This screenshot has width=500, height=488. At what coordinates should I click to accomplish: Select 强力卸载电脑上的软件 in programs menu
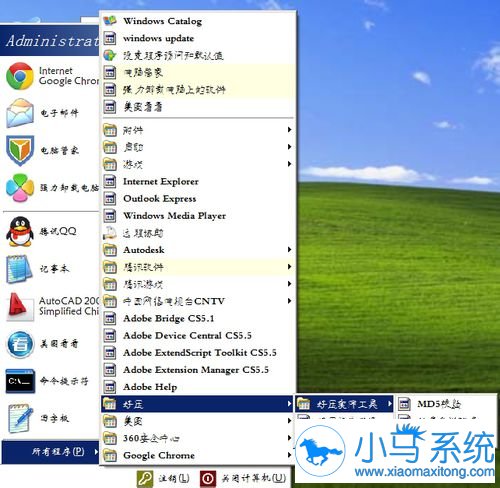pyautogui.click(x=198, y=90)
